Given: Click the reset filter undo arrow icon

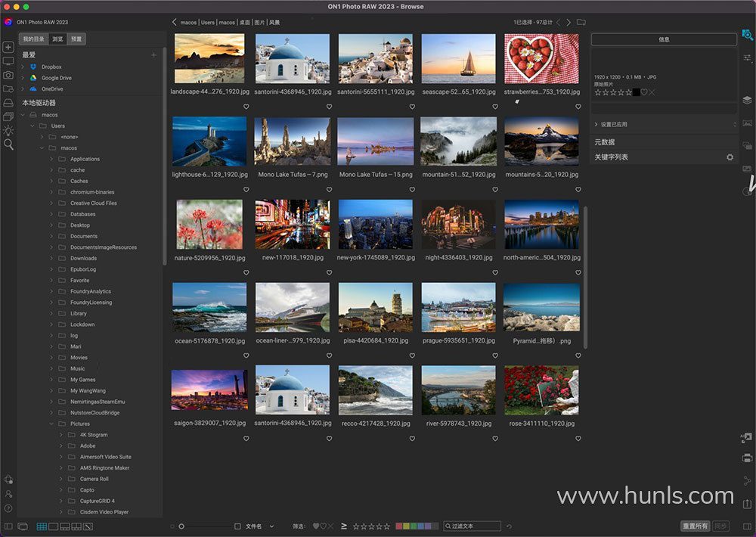Looking at the screenshot, I should (509, 526).
